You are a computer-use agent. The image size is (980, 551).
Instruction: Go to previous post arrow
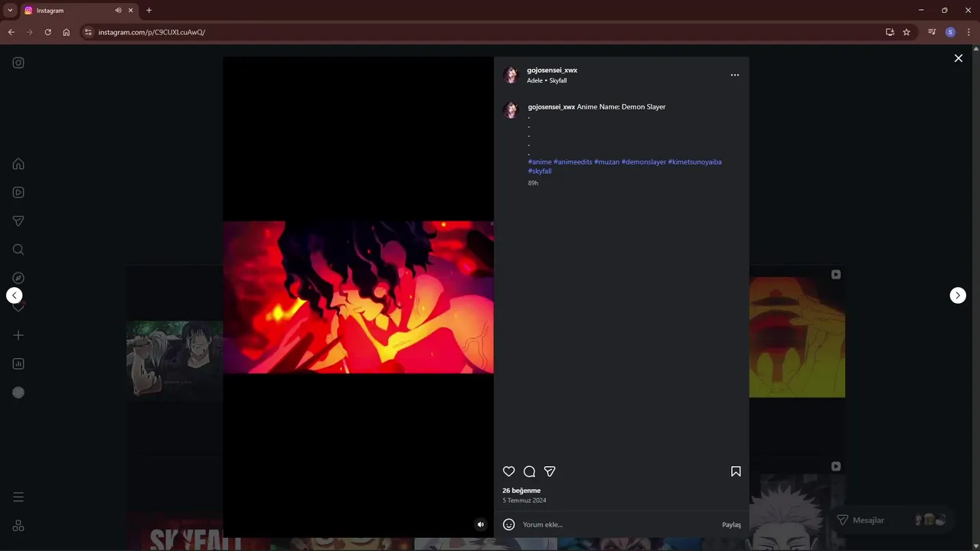(x=15, y=295)
